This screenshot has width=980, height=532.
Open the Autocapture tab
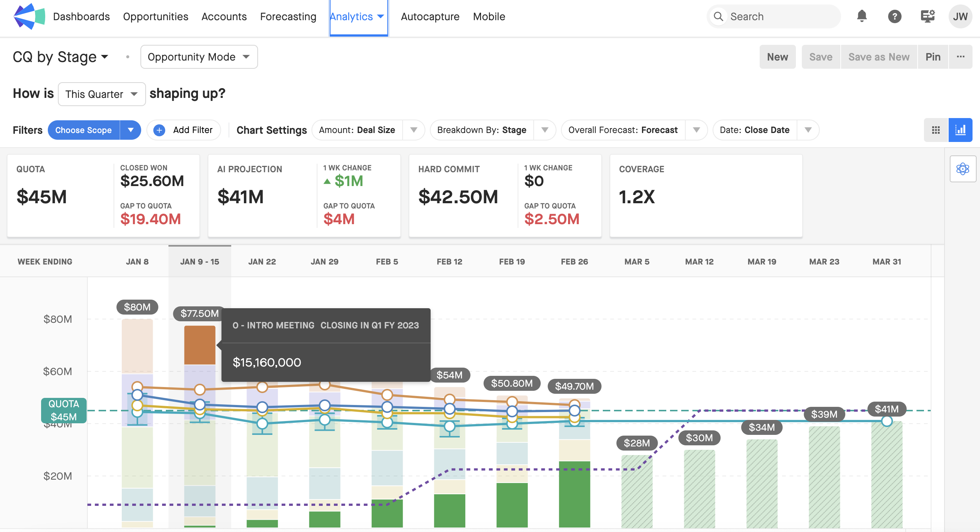[x=430, y=16]
